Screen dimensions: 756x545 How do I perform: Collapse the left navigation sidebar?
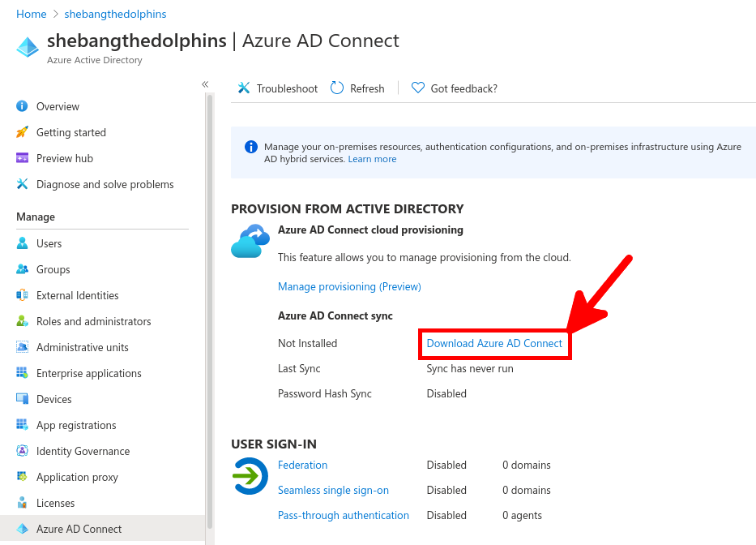[x=205, y=84]
